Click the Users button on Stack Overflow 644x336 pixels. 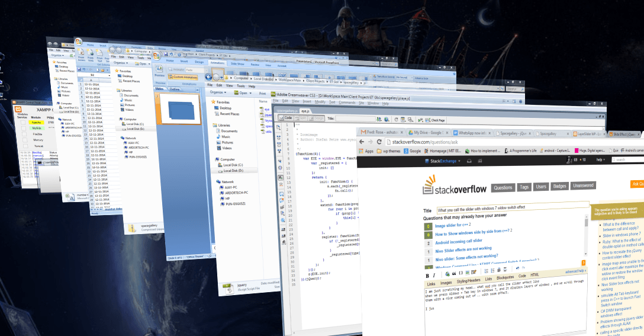coord(541,186)
